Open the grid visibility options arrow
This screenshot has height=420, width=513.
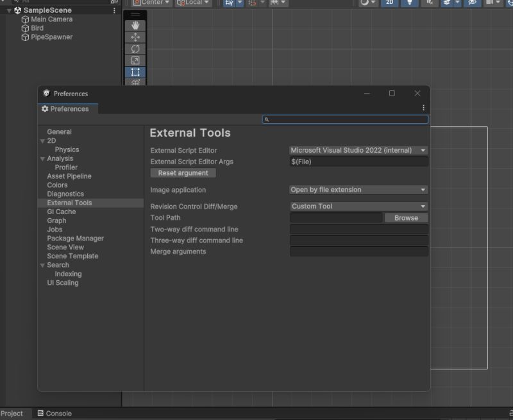click(x=240, y=3)
